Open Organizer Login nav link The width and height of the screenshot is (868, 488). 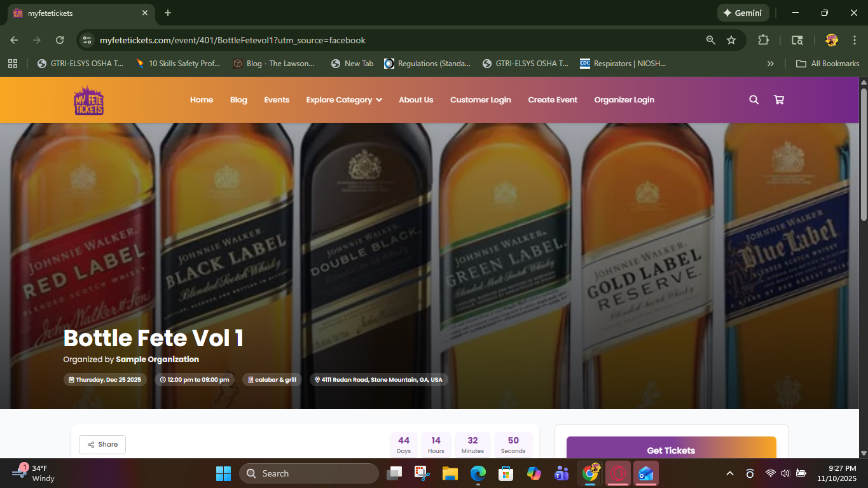pyautogui.click(x=624, y=100)
